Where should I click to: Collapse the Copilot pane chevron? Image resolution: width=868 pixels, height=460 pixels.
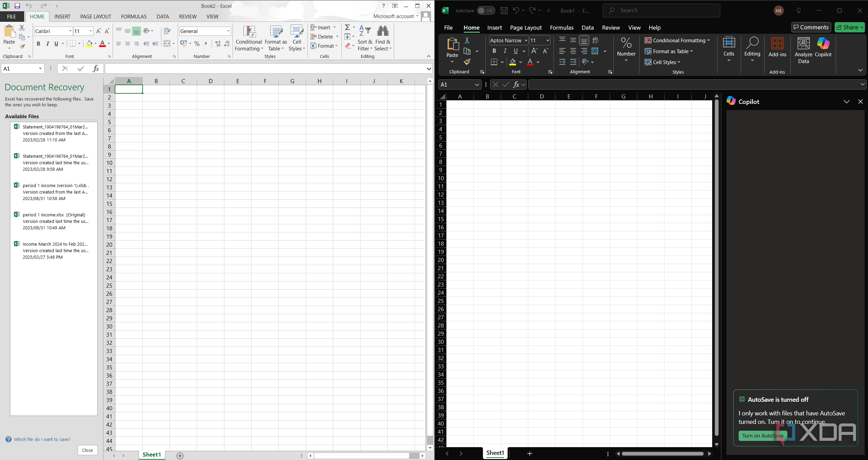click(847, 102)
